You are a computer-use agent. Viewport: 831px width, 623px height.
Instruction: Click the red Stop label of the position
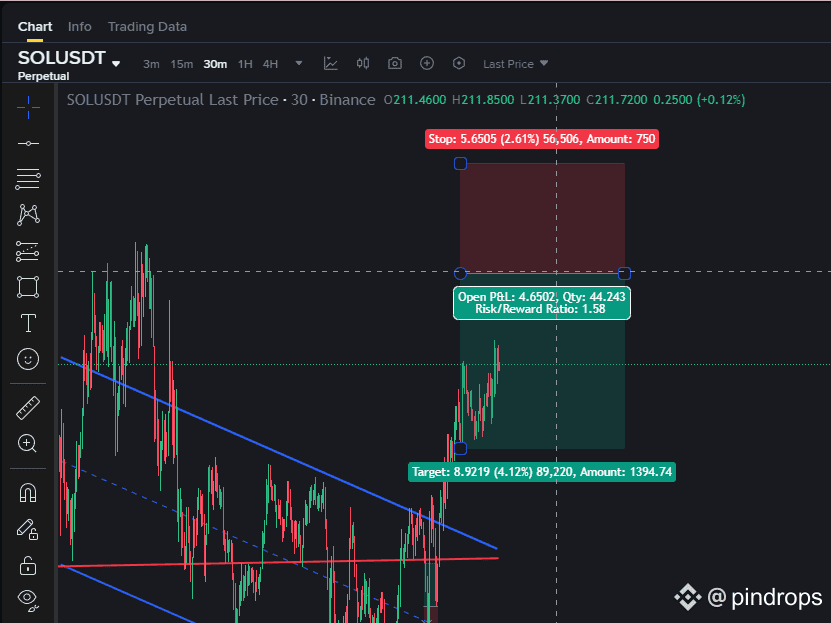[542, 139]
